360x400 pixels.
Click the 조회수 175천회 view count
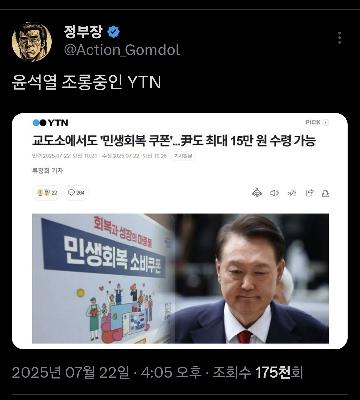click(x=258, y=372)
